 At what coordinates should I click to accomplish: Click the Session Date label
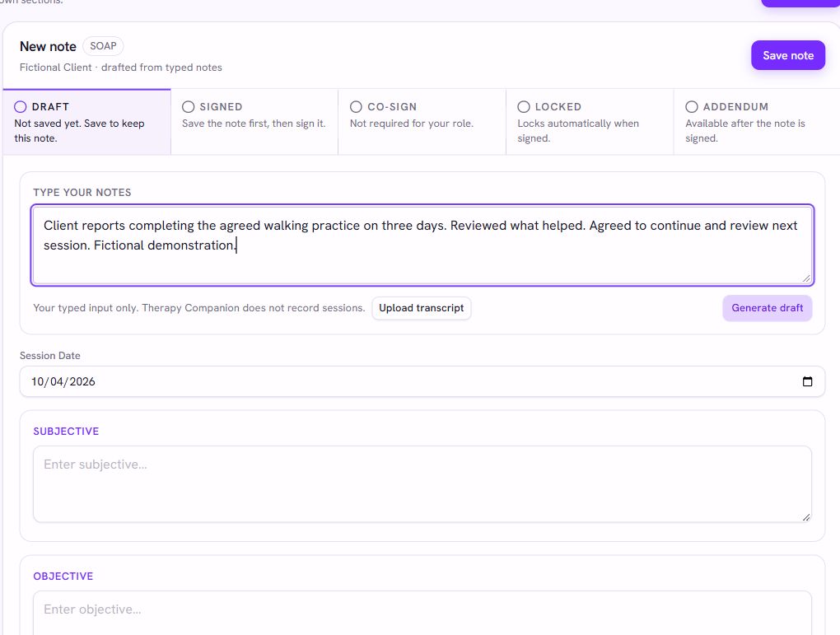[x=49, y=356]
